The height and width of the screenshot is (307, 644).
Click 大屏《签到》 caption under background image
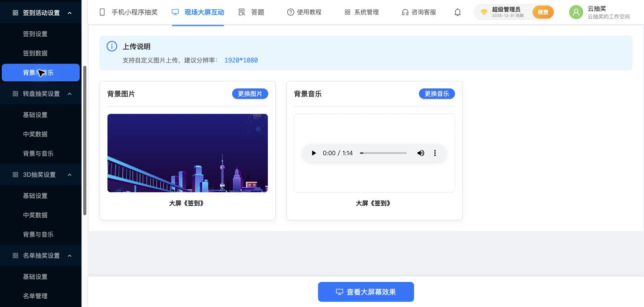coord(187,203)
